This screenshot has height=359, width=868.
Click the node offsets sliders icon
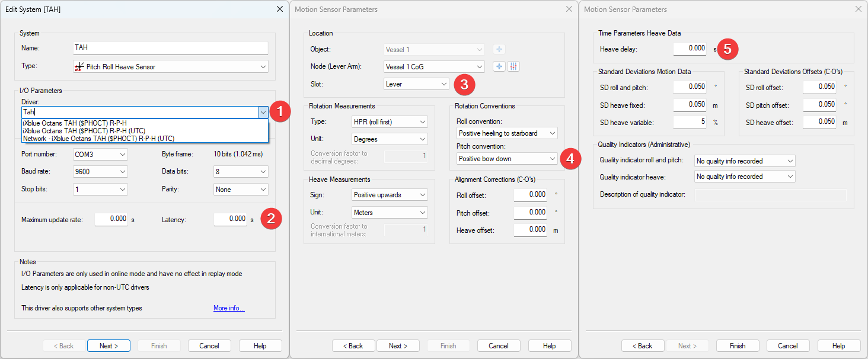click(513, 66)
